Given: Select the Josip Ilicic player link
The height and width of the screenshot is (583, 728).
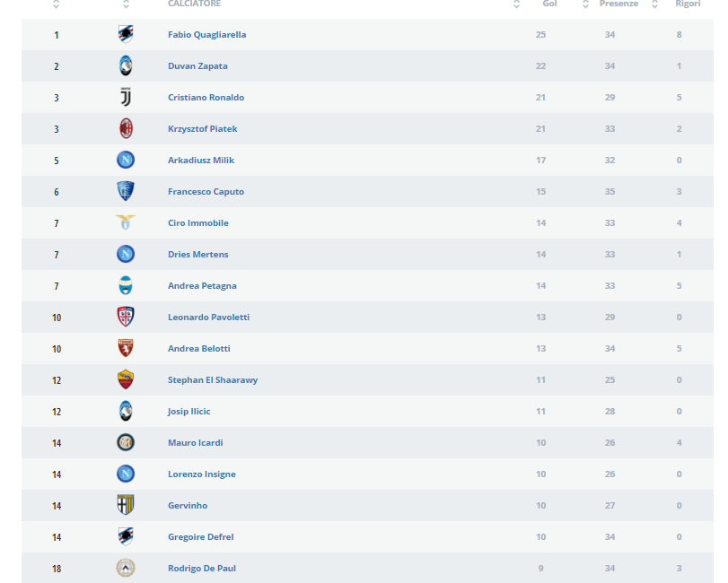Looking at the screenshot, I should 189,412.
